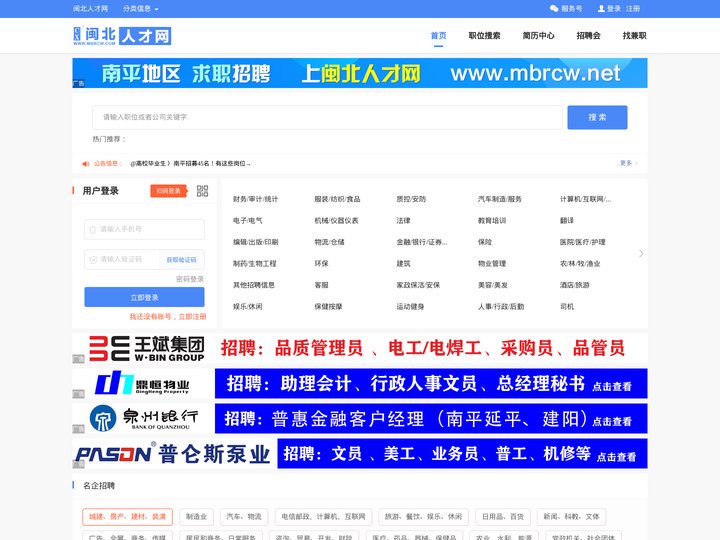The width and height of the screenshot is (720, 540).
Task: Open the 普仑斯泵业 recruitment banner
Action: coord(360,454)
